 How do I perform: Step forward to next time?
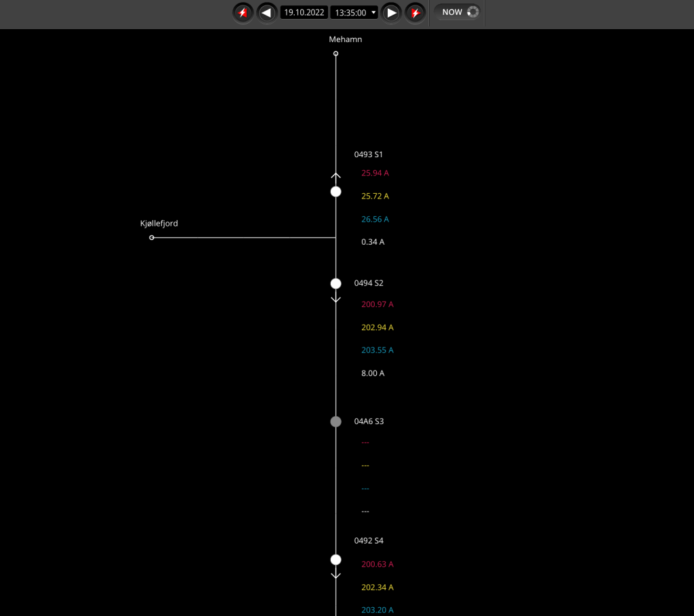tap(391, 12)
